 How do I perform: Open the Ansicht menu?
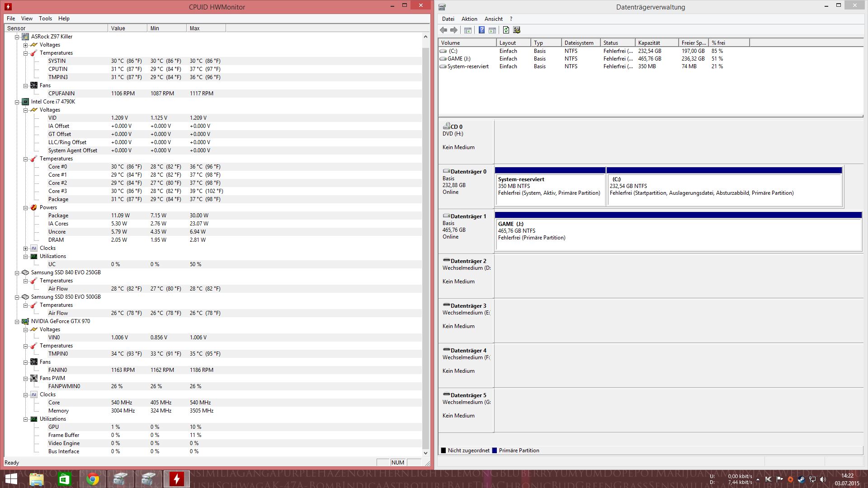[493, 19]
